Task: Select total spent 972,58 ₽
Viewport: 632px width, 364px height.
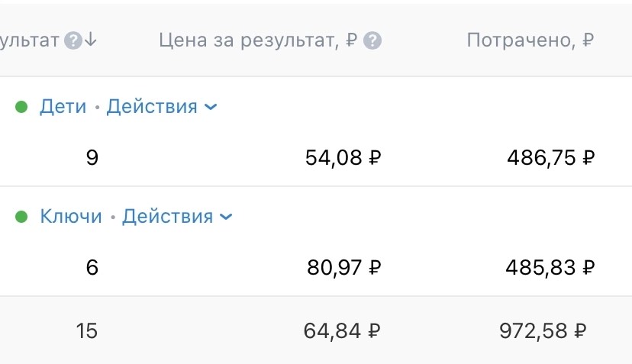Action: [543, 331]
